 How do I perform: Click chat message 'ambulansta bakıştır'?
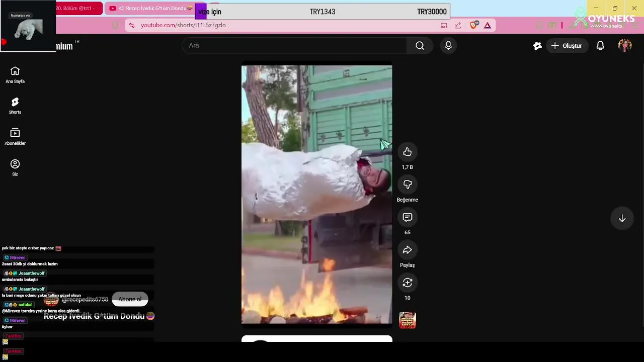[20, 280]
